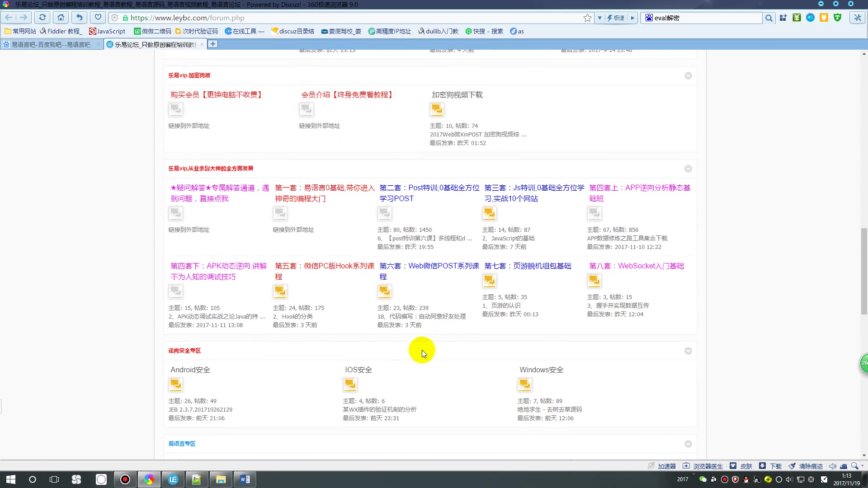Open the 加密狗视频下载 forum icon
The width and height of the screenshot is (868, 488).
click(x=437, y=110)
